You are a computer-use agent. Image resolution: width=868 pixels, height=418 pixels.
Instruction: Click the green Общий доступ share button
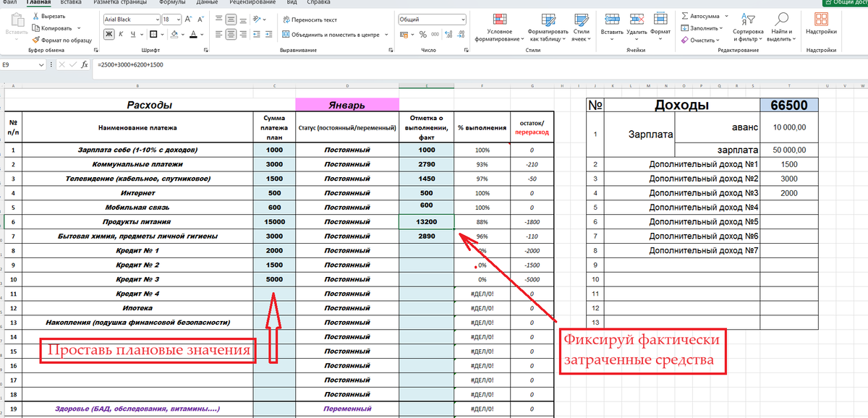[843, 3]
